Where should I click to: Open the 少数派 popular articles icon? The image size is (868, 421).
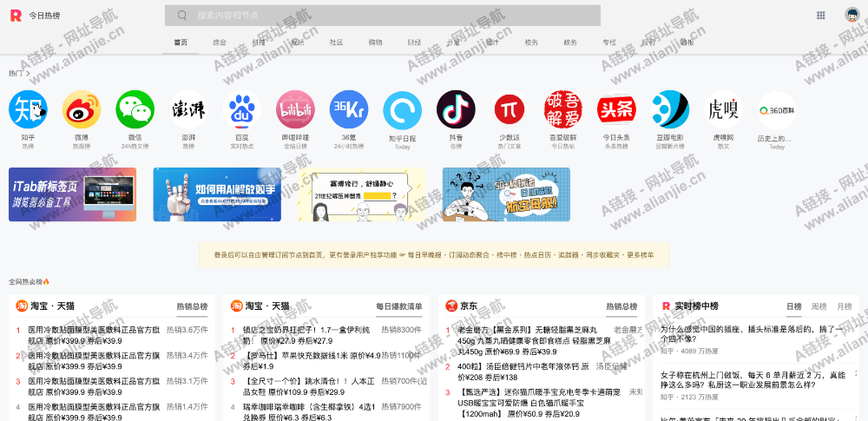click(510, 109)
